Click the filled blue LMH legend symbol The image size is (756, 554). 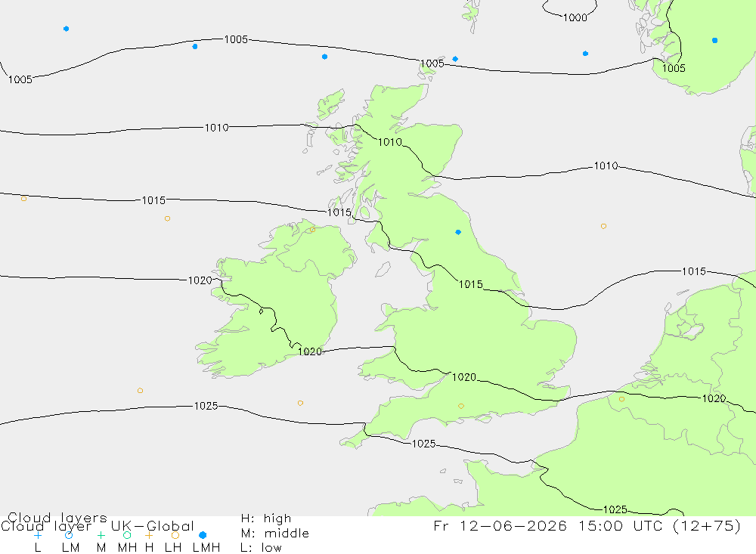203,535
